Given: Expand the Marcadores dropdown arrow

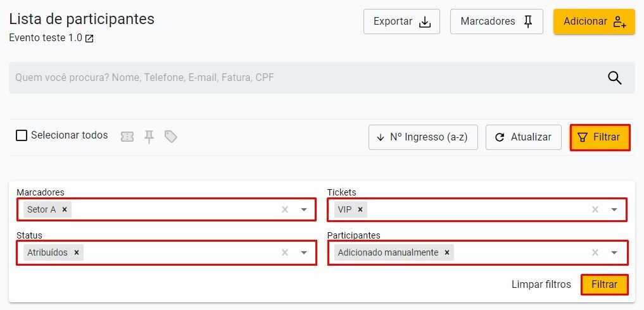Looking at the screenshot, I should coord(304,209).
